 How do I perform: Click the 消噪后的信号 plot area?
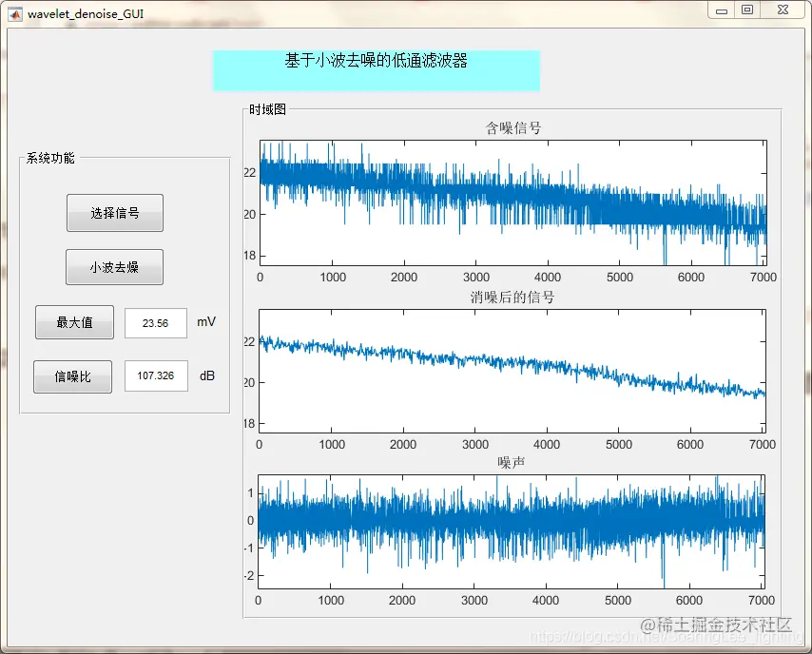(x=512, y=372)
